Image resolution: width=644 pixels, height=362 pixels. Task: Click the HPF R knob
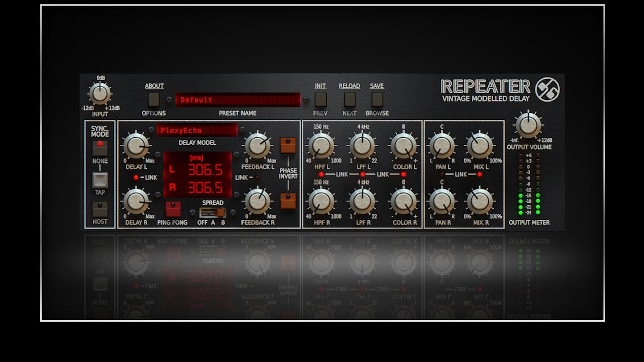(x=321, y=201)
